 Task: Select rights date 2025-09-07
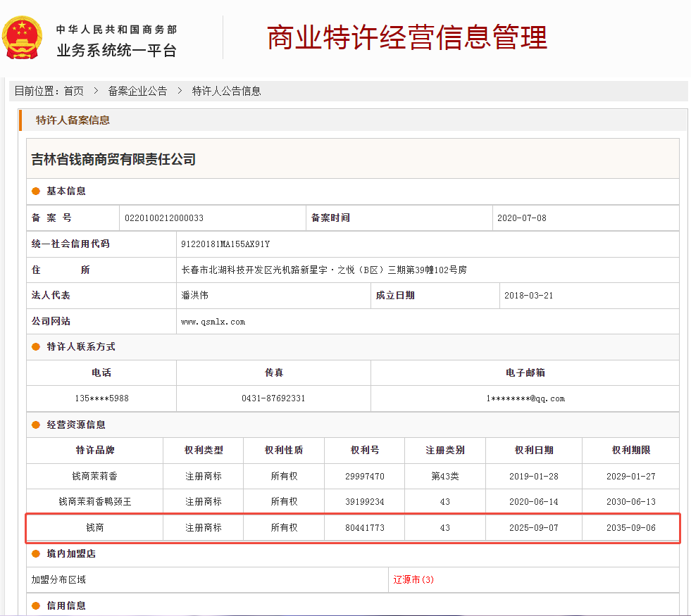(x=534, y=527)
